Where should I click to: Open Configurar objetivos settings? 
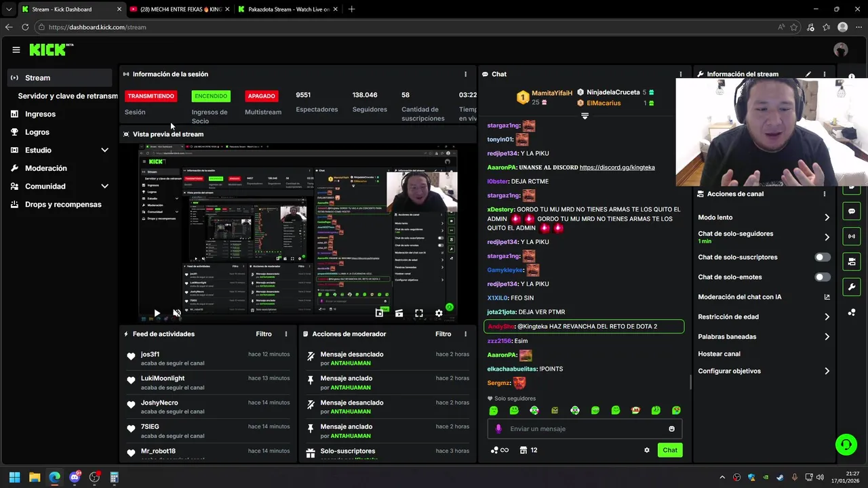tap(764, 371)
